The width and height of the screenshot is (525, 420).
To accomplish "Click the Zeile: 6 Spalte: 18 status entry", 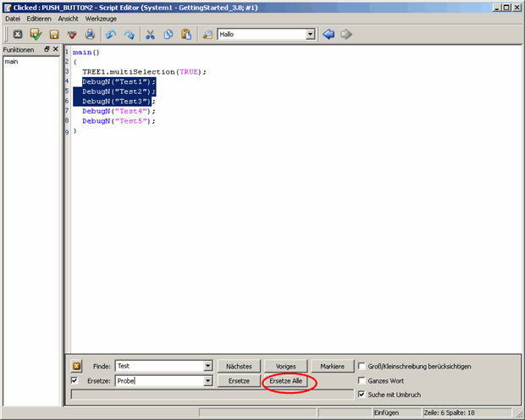I will click(449, 412).
